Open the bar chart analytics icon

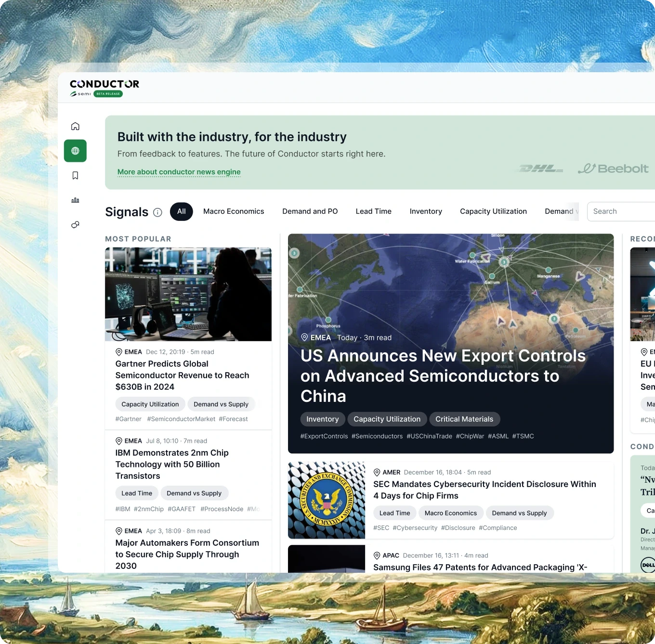pos(75,200)
